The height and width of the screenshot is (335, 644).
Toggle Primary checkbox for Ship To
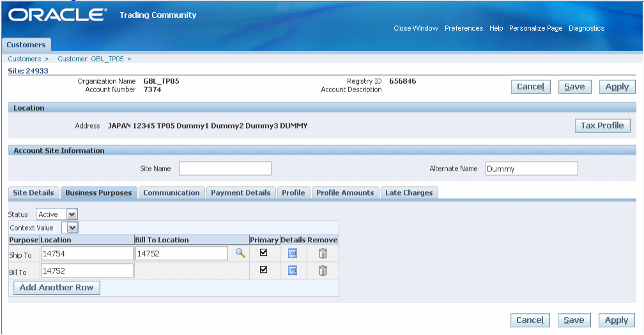tap(264, 253)
